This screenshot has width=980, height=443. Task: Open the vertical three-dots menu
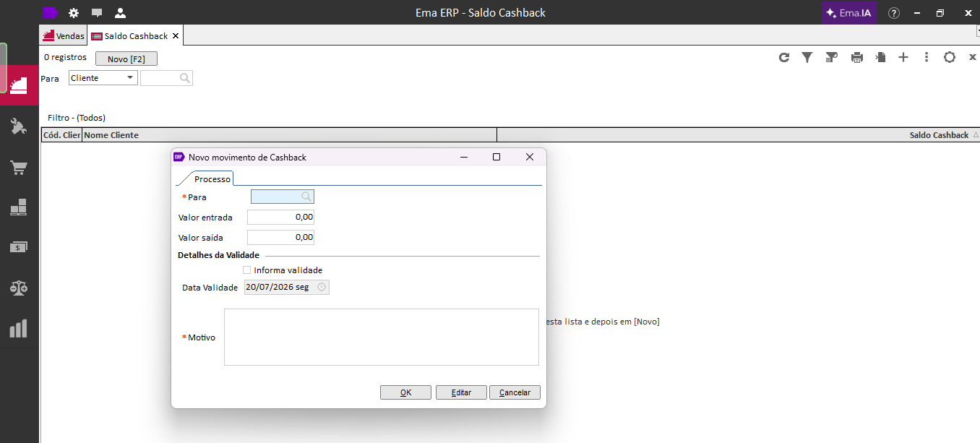click(927, 58)
